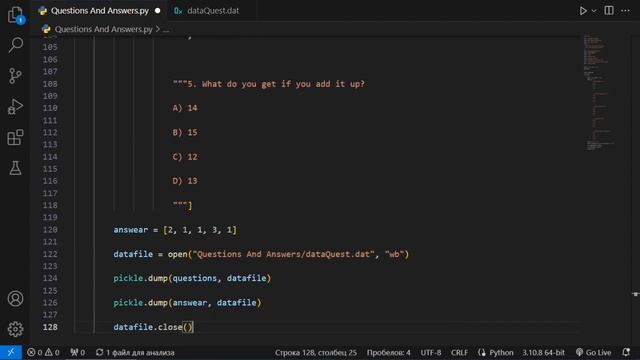Open the Search view
The height and width of the screenshot is (360, 640).
[x=16, y=44]
